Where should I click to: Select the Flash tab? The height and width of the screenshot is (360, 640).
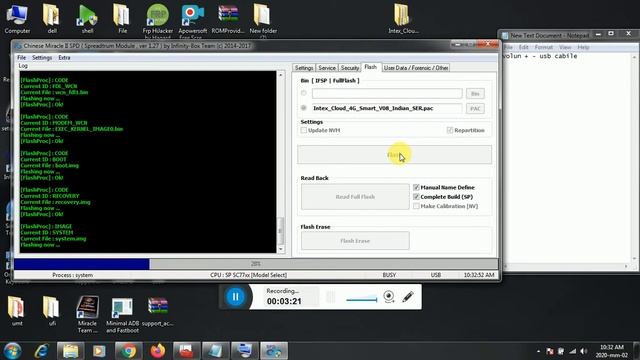pyautogui.click(x=371, y=67)
